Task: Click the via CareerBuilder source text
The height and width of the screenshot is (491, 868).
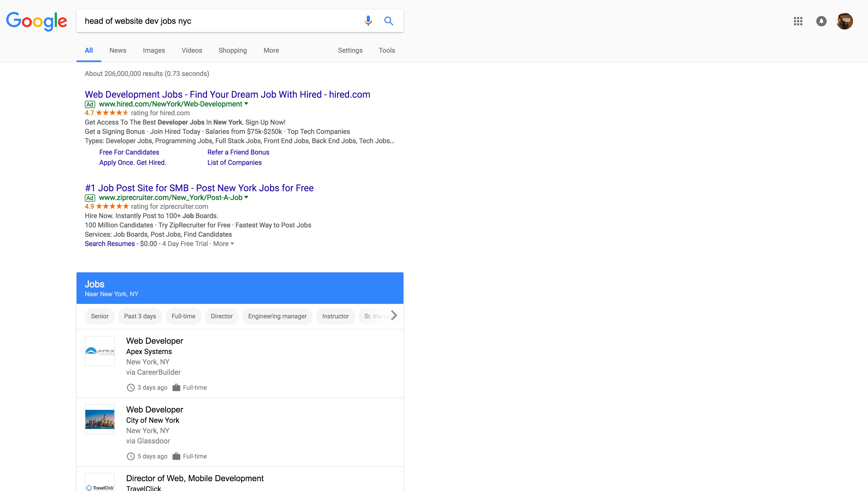Action: pyautogui.click(x=154, y=372)
